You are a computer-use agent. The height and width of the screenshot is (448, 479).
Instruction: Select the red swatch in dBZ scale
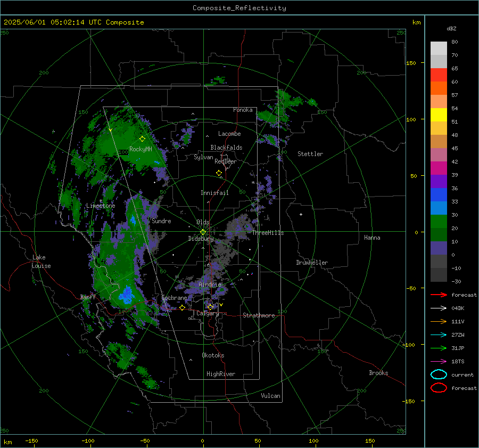pos(439,75)
